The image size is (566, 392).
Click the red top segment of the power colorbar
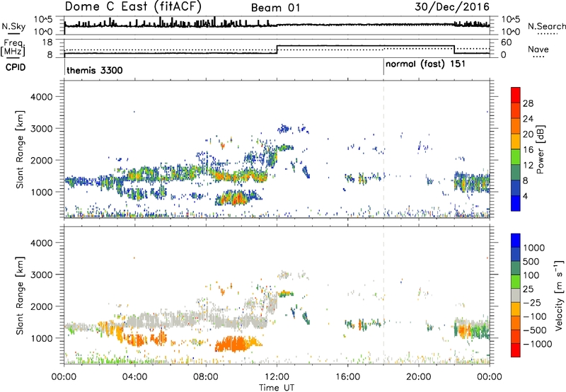coord(516,96)
